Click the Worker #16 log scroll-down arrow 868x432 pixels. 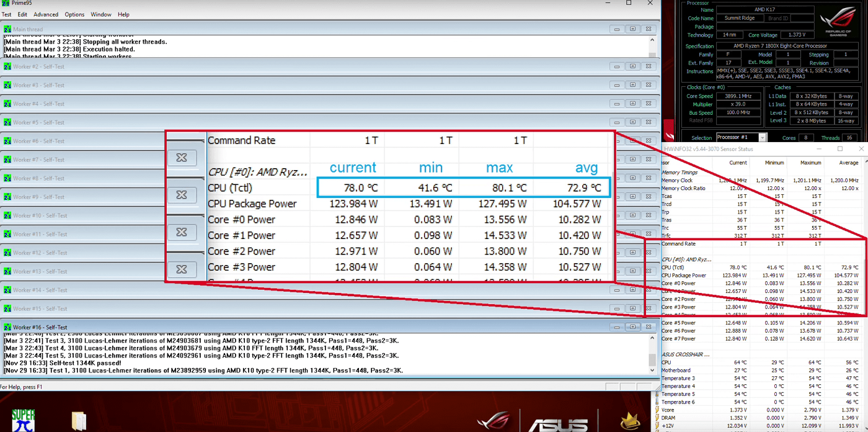pyautogui.click(x=652, y=370)
